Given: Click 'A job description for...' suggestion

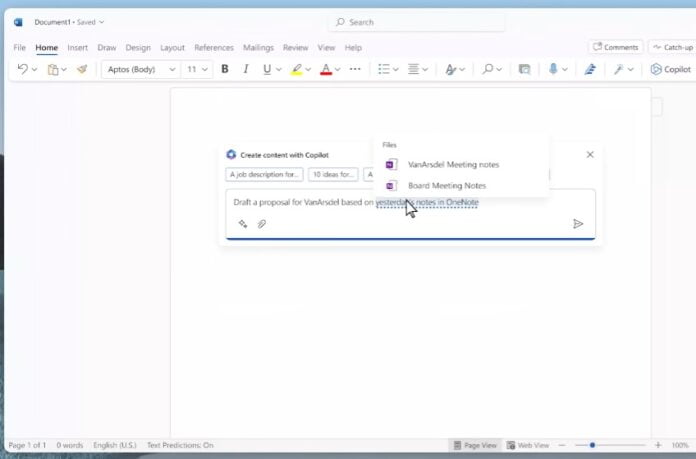Looking at the screenshot, I should [264, 174].
